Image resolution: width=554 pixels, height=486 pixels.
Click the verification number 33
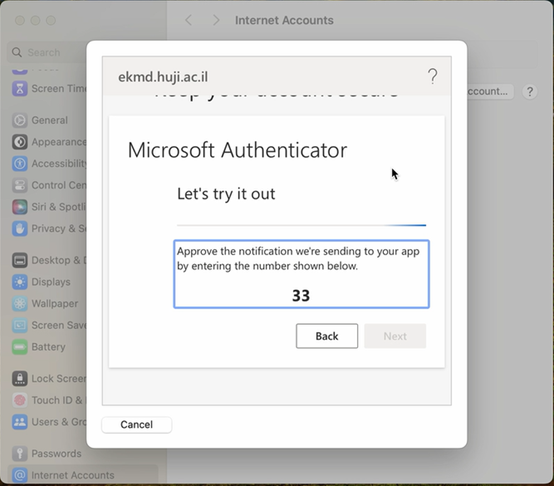pyautogui.click(x=301, y=296)
